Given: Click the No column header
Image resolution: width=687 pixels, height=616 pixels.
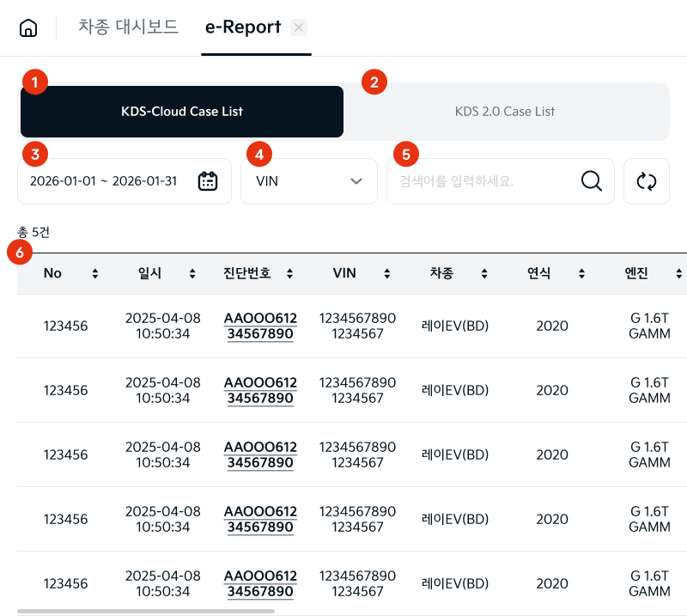Looking at the screenshot, I should (x=52, y=273).
